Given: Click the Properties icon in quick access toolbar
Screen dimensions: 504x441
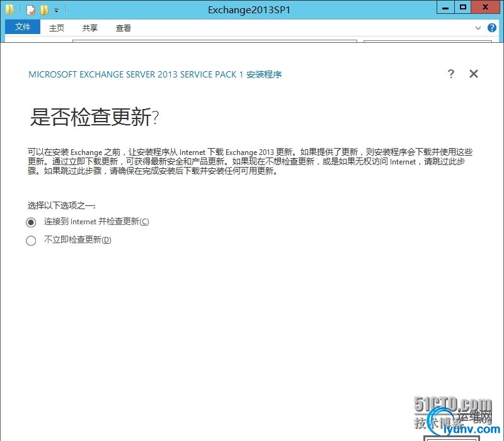Looking at the screenshot, I should click(30, 10).
